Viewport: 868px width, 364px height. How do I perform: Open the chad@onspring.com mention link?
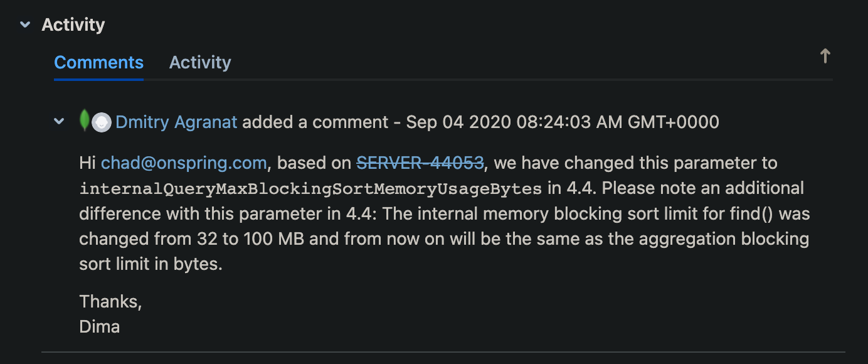click(x=184, y=163)
